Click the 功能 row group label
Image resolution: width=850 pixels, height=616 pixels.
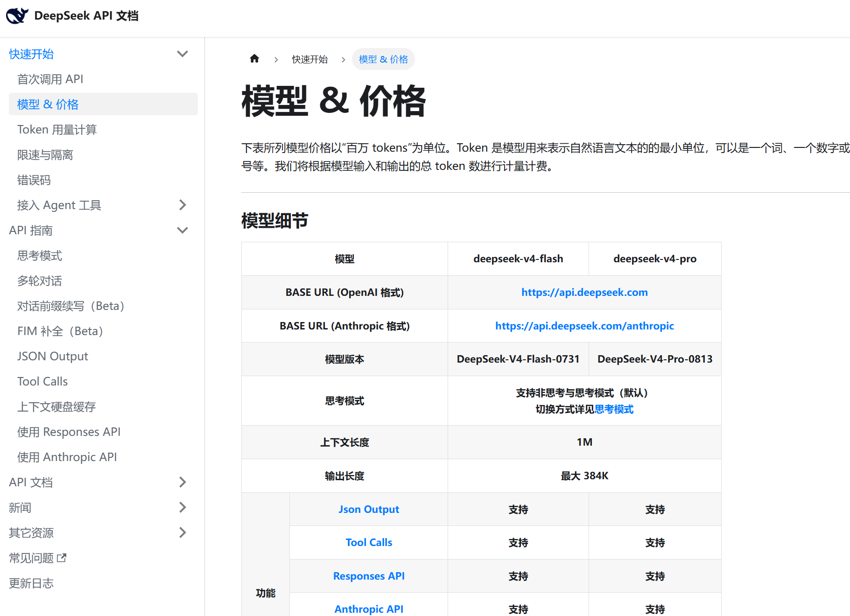(266, 593)
